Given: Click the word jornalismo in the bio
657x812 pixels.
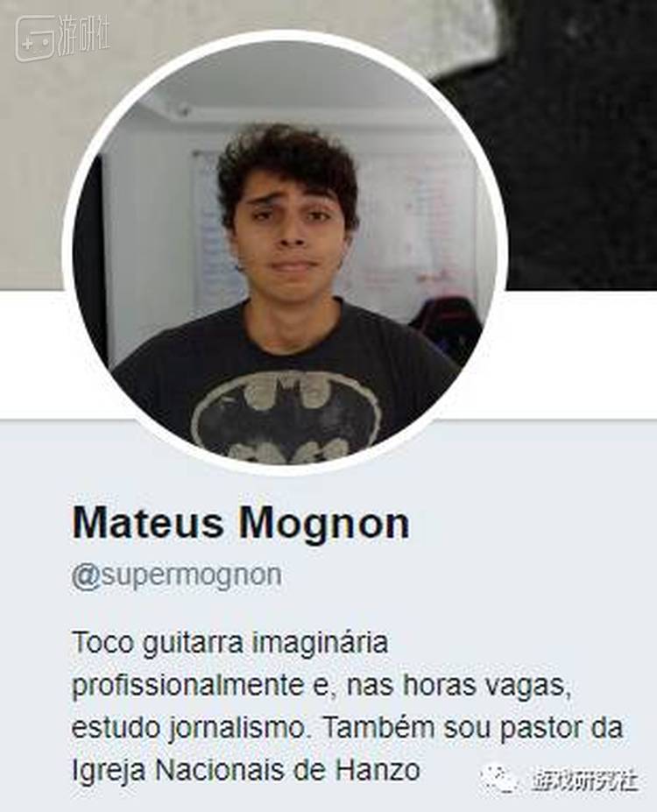Looking at the screenshot, I should click(x=237, y=728).
